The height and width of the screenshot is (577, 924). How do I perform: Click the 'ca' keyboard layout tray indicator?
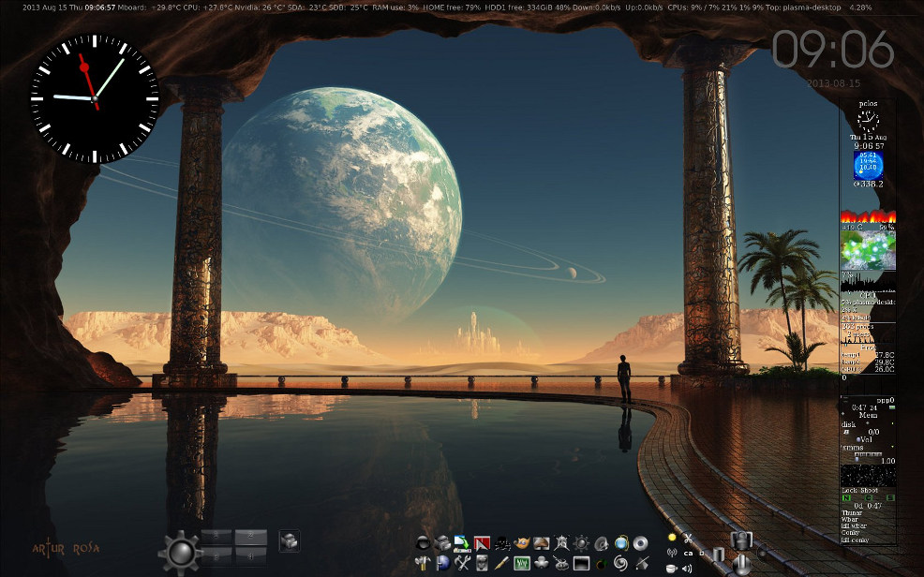point(688,554)
